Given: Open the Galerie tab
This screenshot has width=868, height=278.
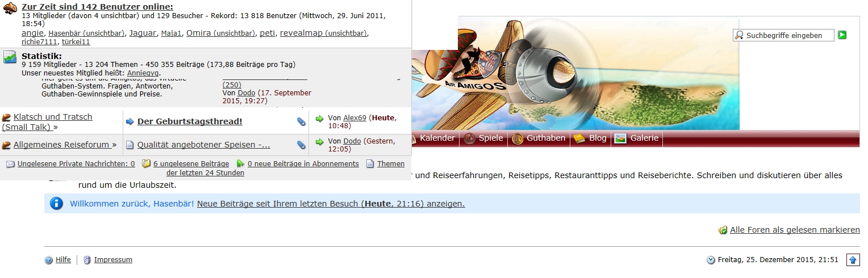Looking at the screenshot, I should pos(637,138).
